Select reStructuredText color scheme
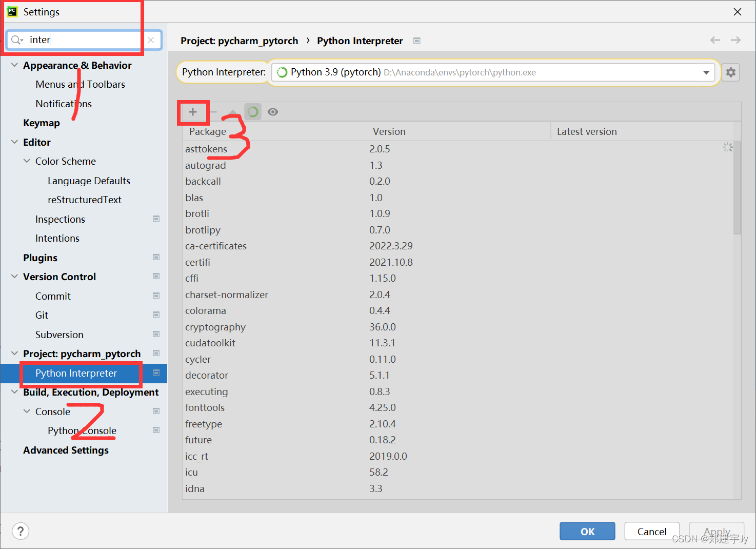 (x=85, y=200)
